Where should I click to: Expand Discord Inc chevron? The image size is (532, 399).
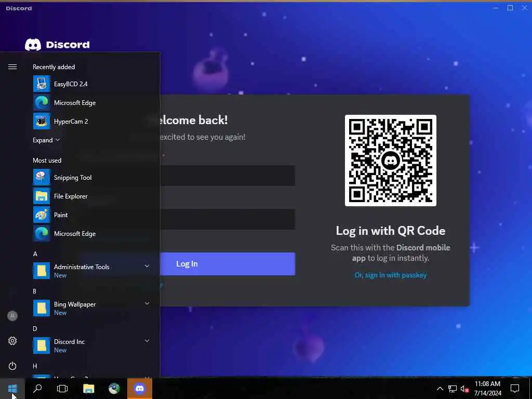(x=147, y=341)
